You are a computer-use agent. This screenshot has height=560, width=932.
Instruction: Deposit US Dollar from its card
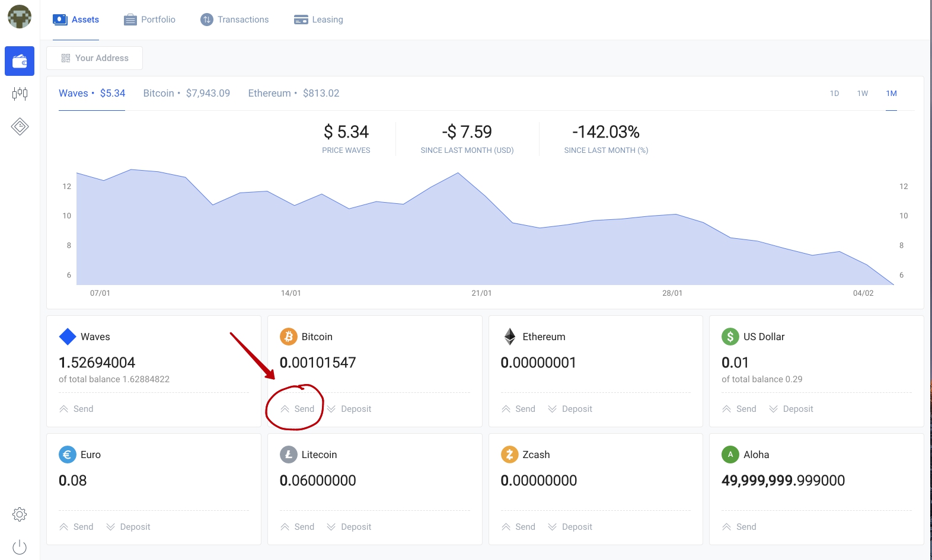tap(791, 409)
